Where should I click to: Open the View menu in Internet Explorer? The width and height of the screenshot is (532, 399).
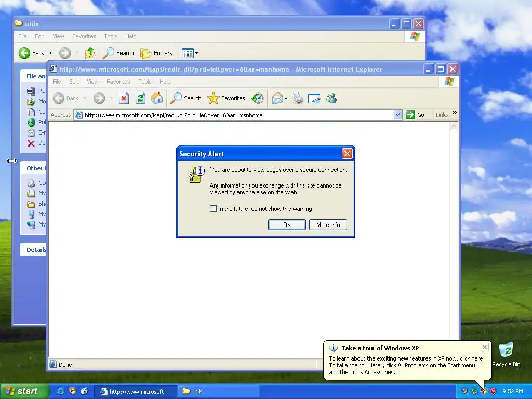(92, 82)
